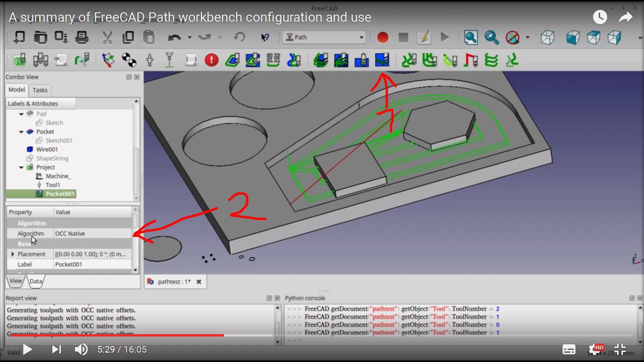
Task: Click the Path comment document icon
Action: click(x=61, y=60)
